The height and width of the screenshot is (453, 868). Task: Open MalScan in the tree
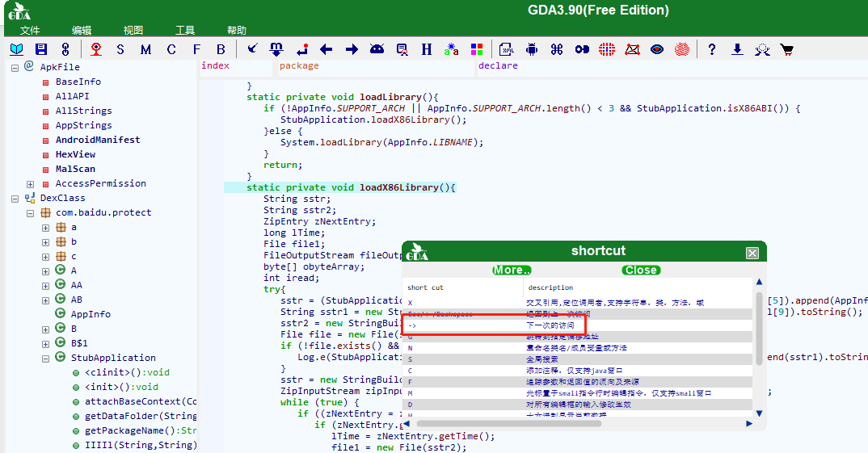(x=75, y=169)
